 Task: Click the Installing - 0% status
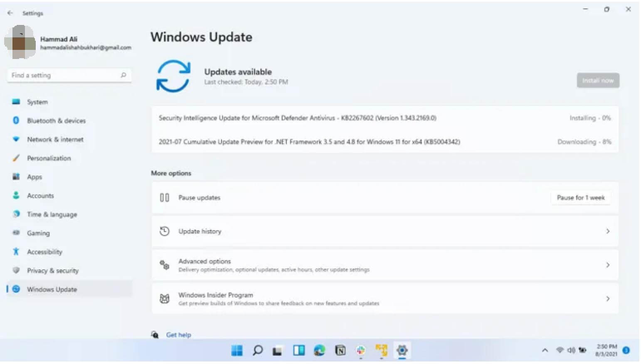590,118
